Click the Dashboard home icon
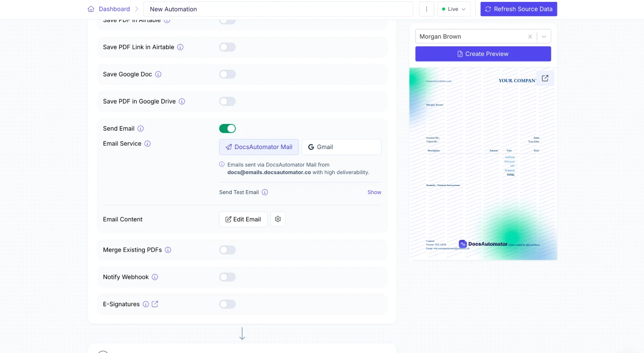 click(91, 9)
